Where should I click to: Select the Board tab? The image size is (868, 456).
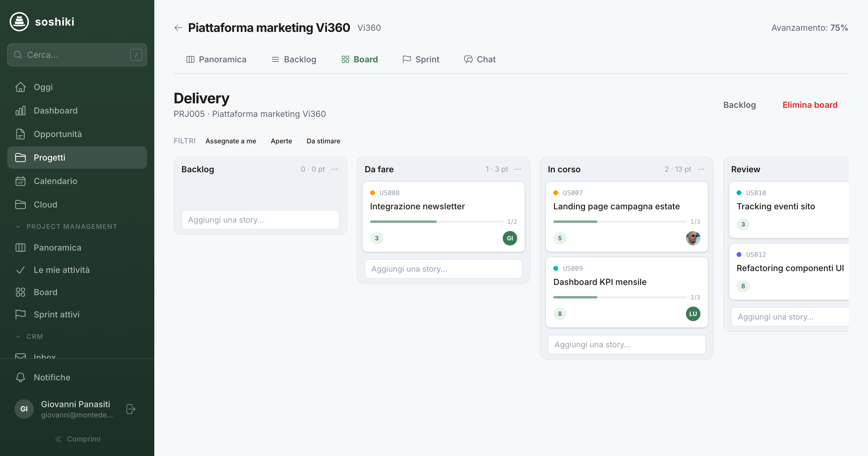click(360, 59)
